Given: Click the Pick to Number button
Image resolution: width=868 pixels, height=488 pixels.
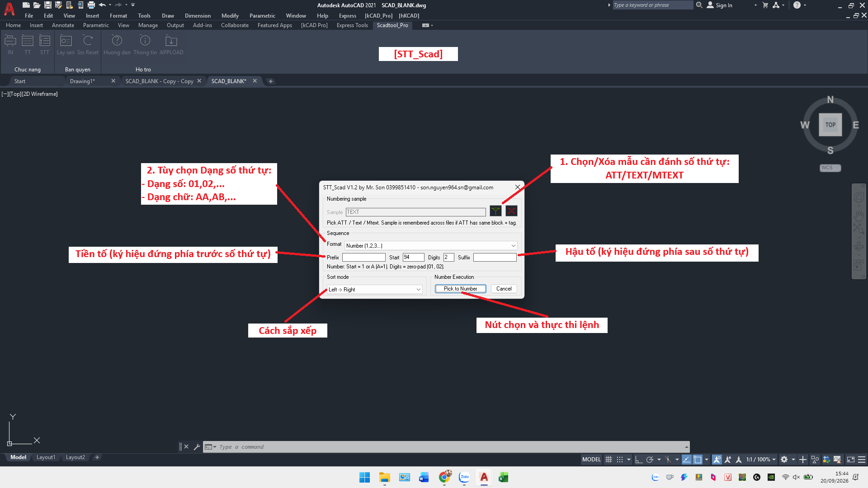Looking at the screenshot, I should 460,289.
